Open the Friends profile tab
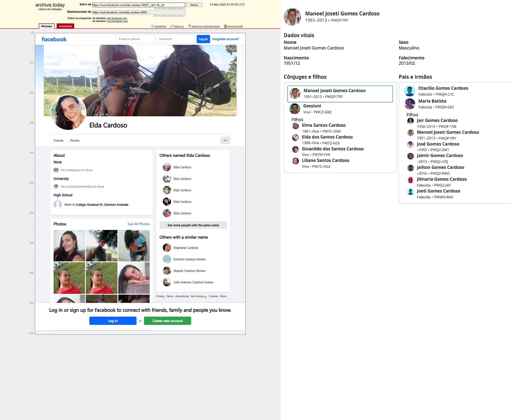515x420 pixels. pos(58,140)
